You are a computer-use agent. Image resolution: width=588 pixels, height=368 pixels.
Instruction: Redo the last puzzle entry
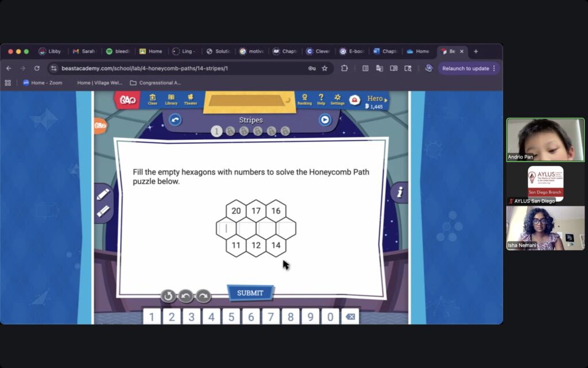(203, 296)
